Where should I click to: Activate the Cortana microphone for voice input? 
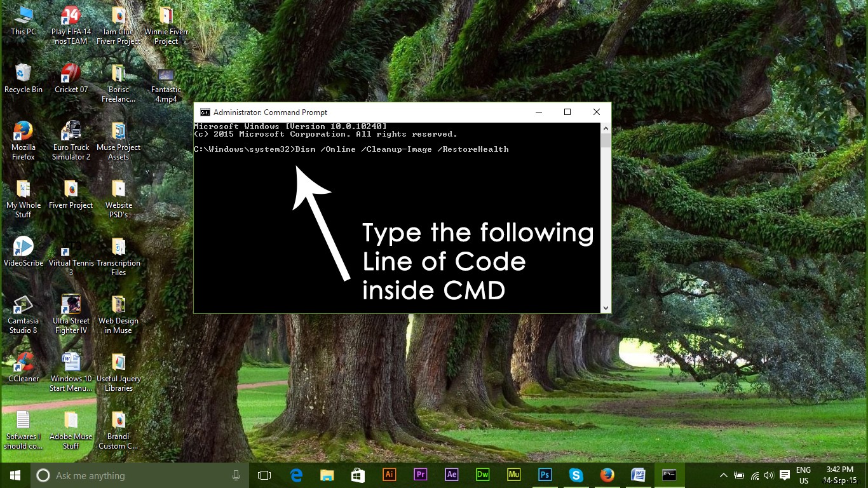tap(235, 475)
